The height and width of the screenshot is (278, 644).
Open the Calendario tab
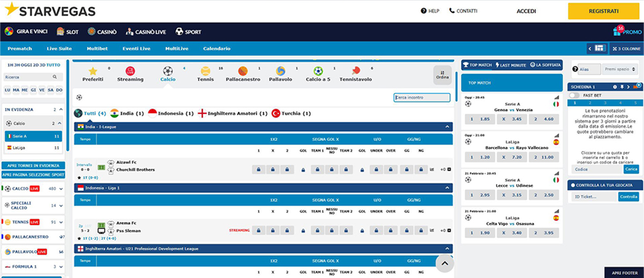(217, 48)
